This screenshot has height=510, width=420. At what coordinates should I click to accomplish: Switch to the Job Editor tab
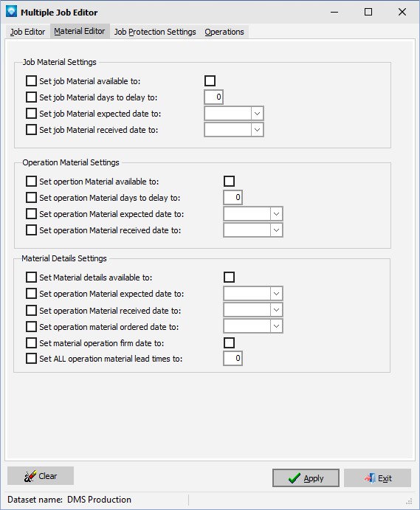27,32
